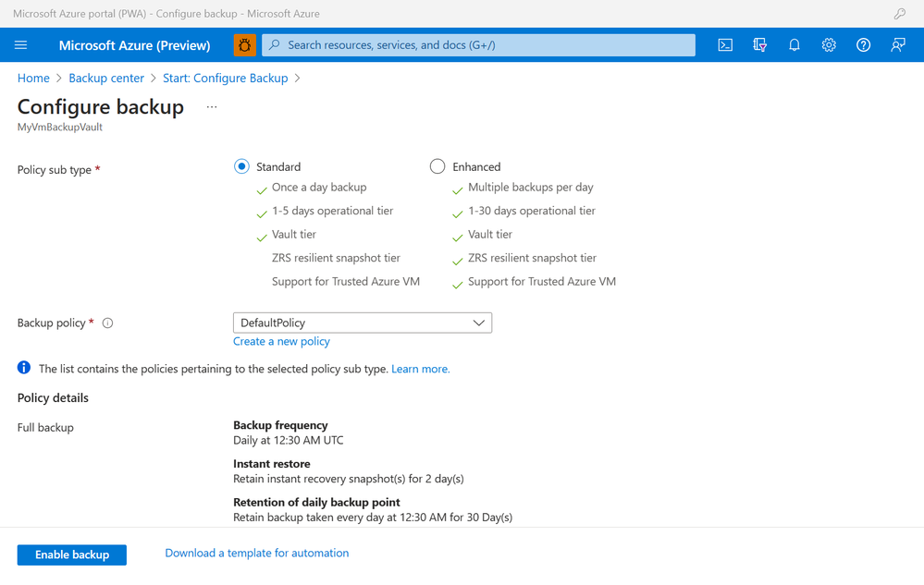Select the Standard policy sub type
The image size is (924, 585).
(241, 166)
